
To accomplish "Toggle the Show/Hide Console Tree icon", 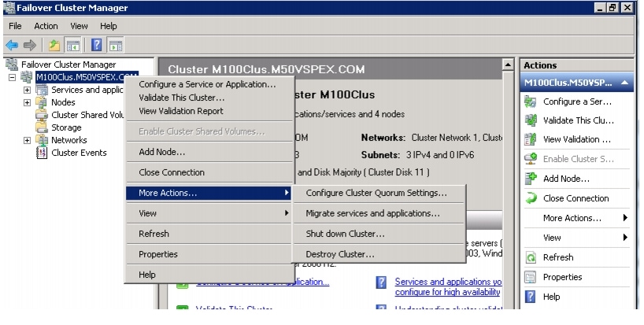I will pos(73,45).
